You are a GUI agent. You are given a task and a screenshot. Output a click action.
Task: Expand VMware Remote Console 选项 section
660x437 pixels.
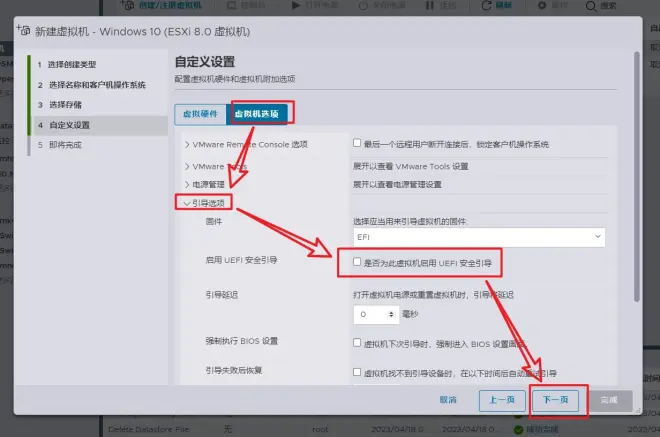(x=187, y=144)
